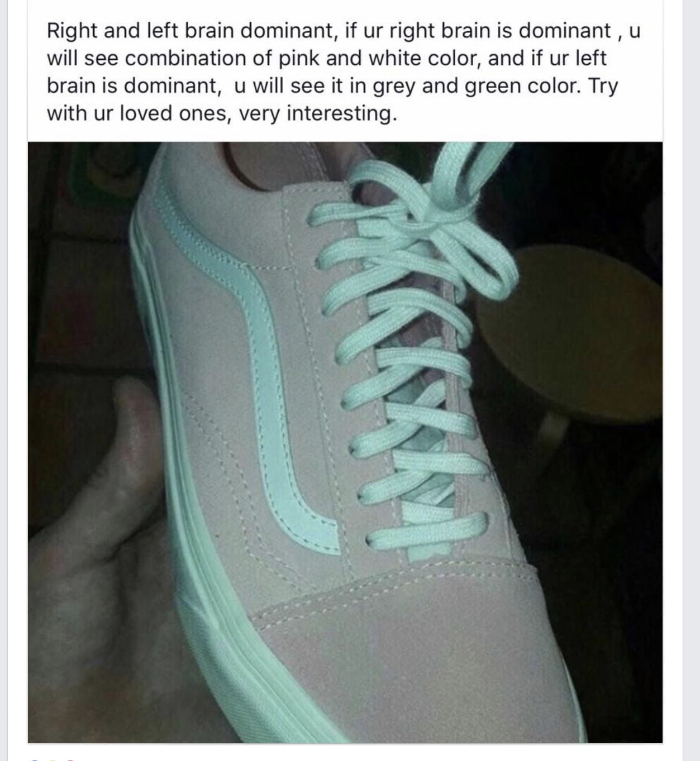Viewport: 700px width, 761px height.
Task: Click the grey page margin right of post
Action: click(691, 380)
